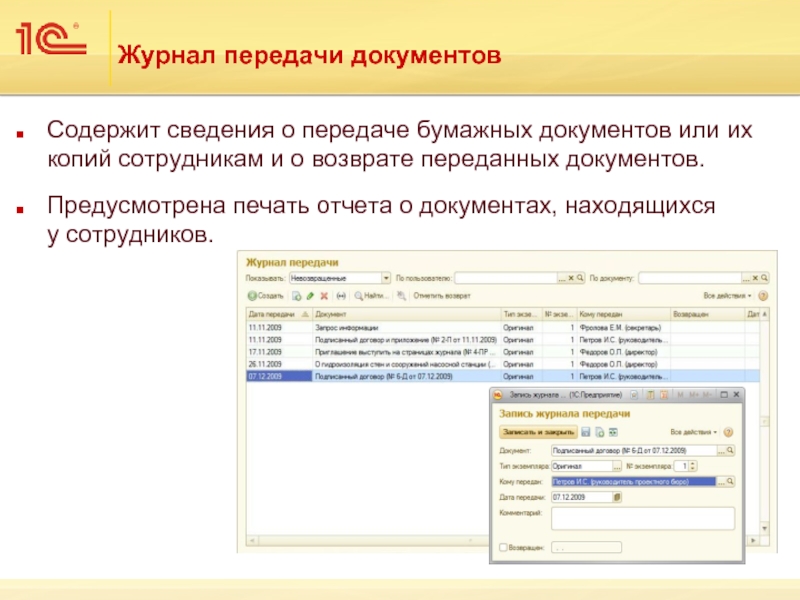Click the Комментарий text area

pyautogui.click(x=643, y=518)
